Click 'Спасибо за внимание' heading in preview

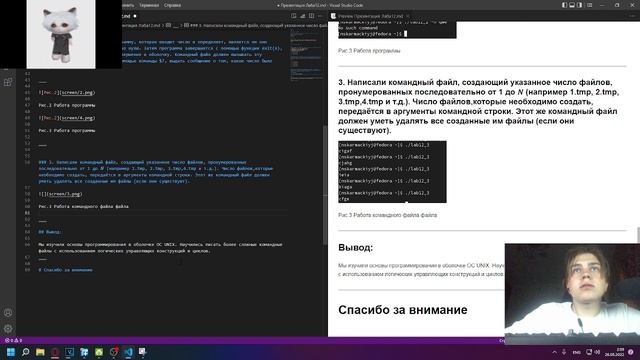[403, 310]
